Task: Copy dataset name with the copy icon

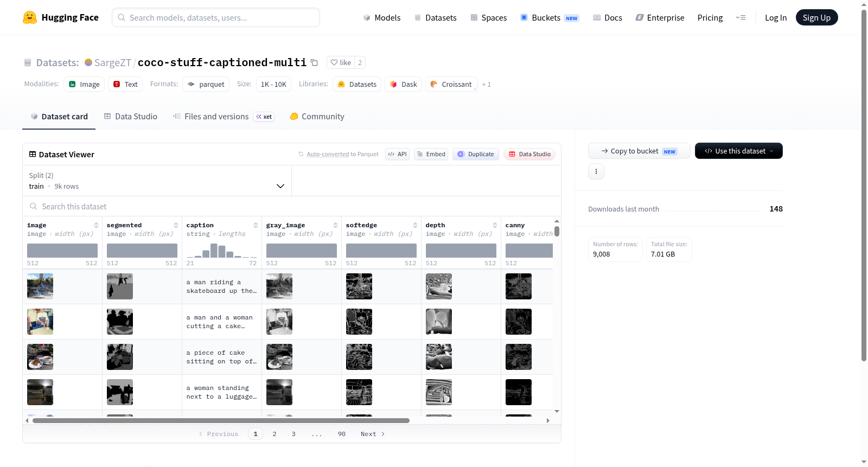Action: pyautogui.click(x=314, y=62)
